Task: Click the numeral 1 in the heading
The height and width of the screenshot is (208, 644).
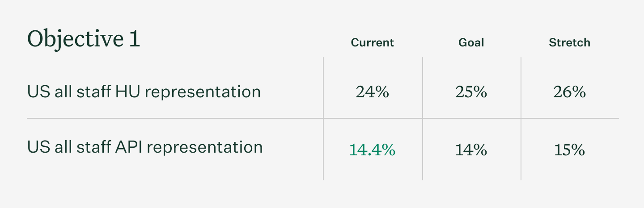Action: (134, 39)
